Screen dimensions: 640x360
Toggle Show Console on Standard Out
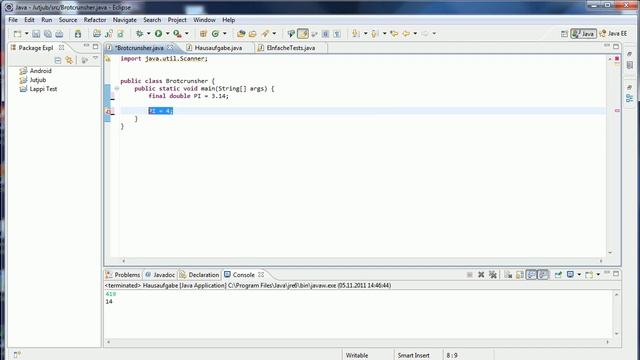[531, 275]
